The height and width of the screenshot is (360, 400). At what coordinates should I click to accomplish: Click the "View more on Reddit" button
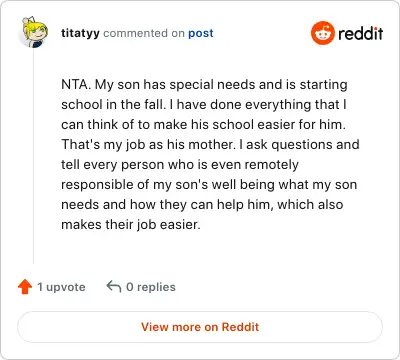[x=200, y=327]
